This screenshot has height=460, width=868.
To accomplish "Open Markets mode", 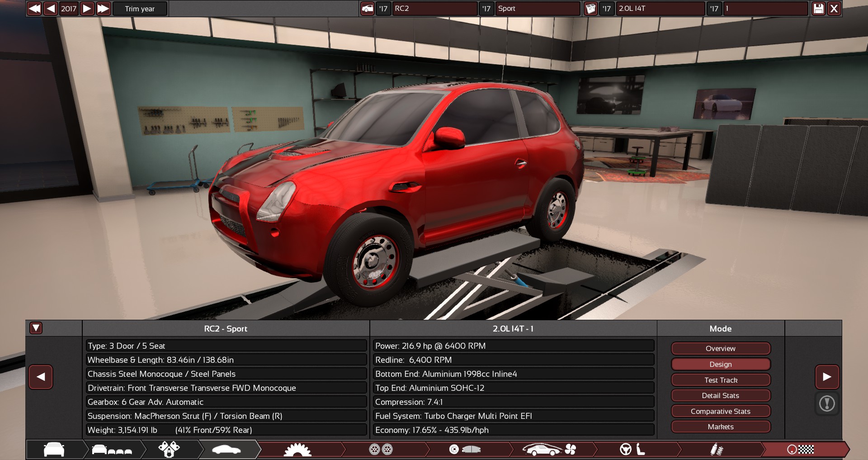I will click(x=721, y=427).
